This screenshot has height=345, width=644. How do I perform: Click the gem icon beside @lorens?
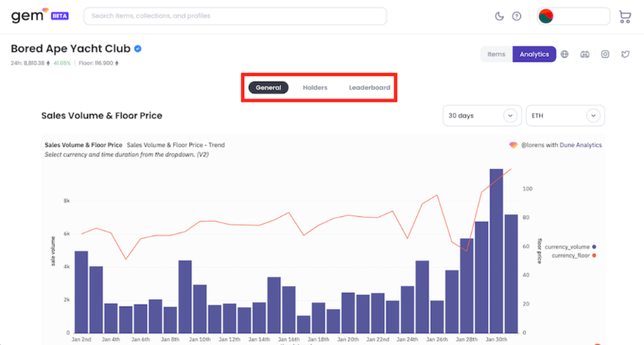point(513,145)
